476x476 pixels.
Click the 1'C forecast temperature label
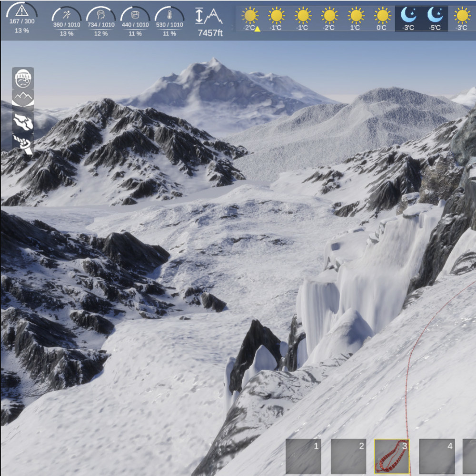pyautogui.click(x=355, y=28)
